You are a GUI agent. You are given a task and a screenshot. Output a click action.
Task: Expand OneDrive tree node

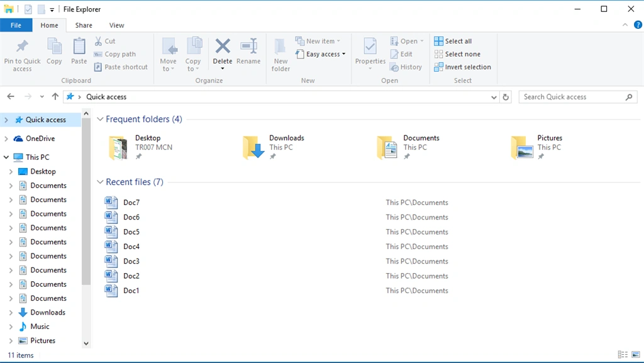pyautogui.click(x=6, y=139)
